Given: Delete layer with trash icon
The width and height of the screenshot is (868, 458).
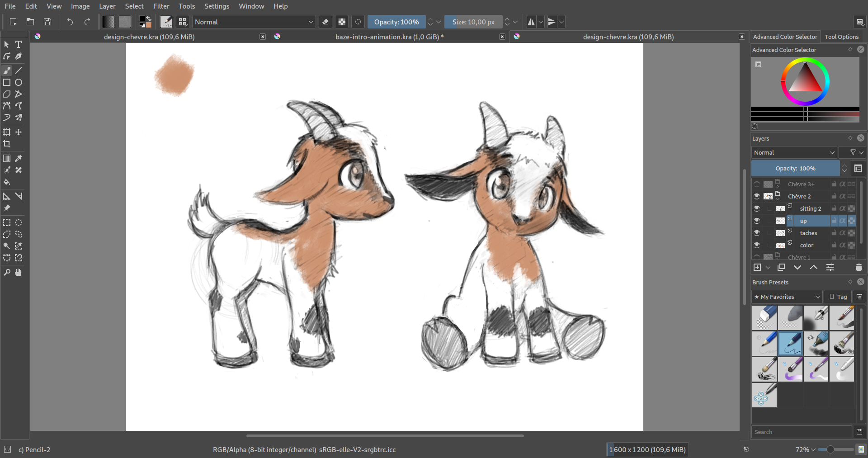Looking at the screenshot, I should click(859, 268).
